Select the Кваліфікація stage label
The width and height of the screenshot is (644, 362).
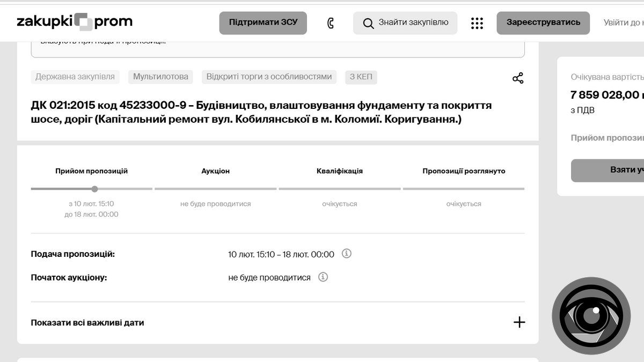[x=339, y=171]
